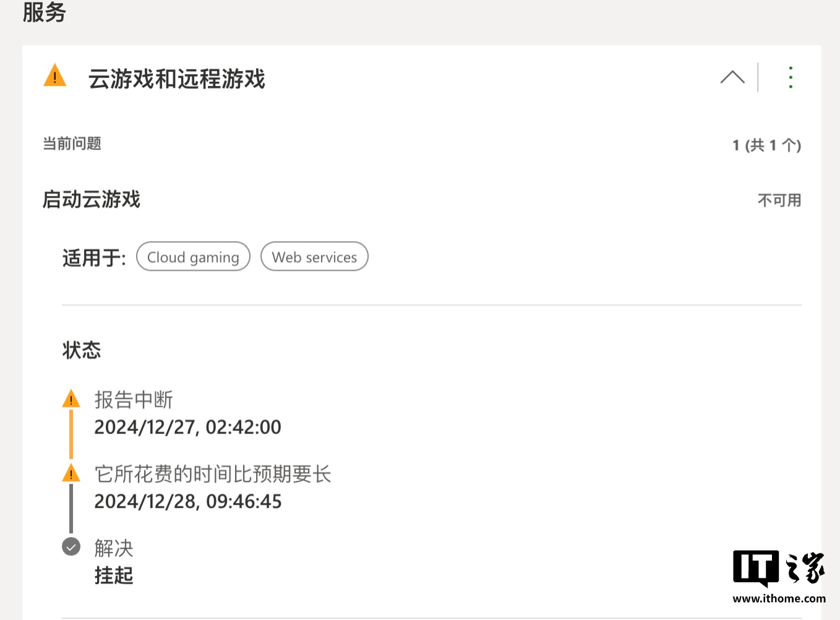Select the Web services filter pill
The image size is (840, 620).
pyautogui.click(x=314, y=257)
